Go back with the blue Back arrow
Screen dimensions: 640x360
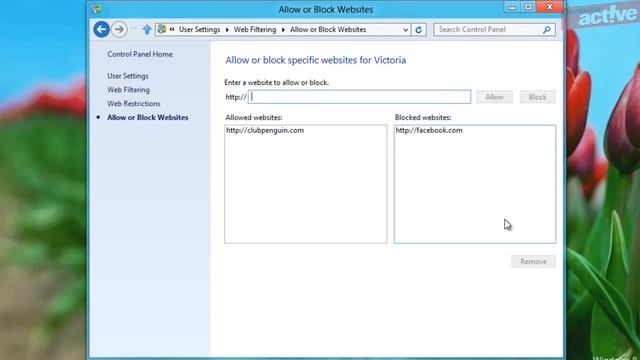(x=102, y=29)
